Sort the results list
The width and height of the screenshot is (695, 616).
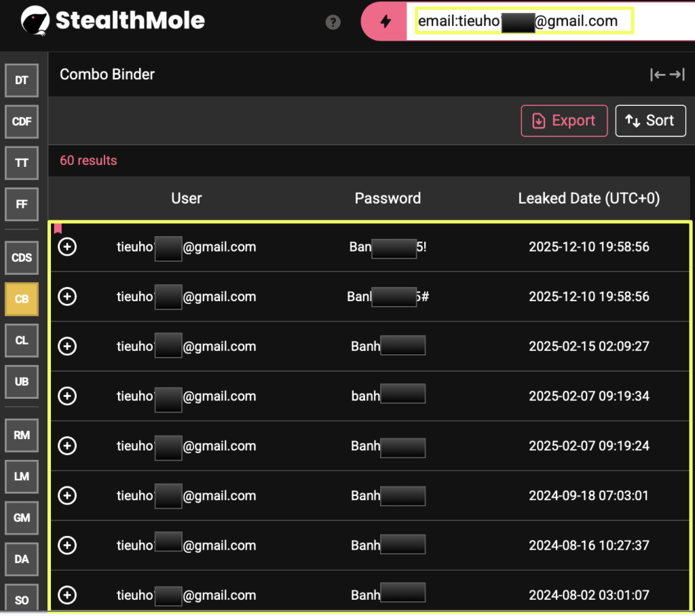click(x=650, y=121)
